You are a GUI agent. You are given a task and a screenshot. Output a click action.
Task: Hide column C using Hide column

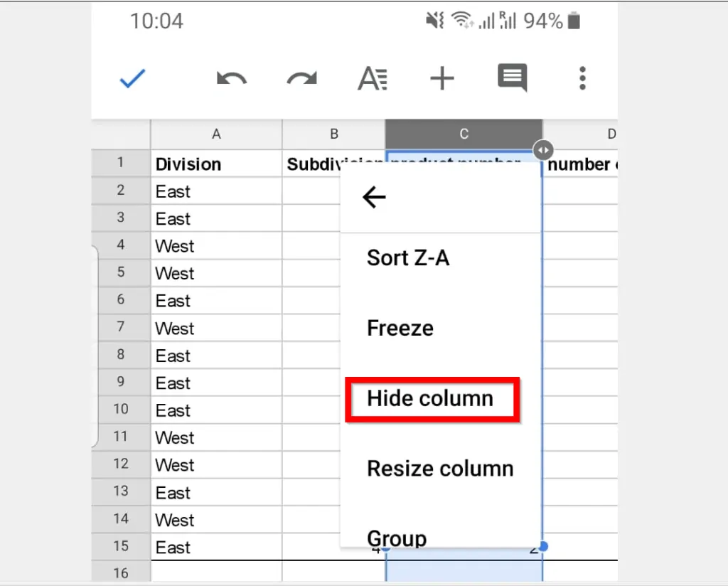[432, 398]
